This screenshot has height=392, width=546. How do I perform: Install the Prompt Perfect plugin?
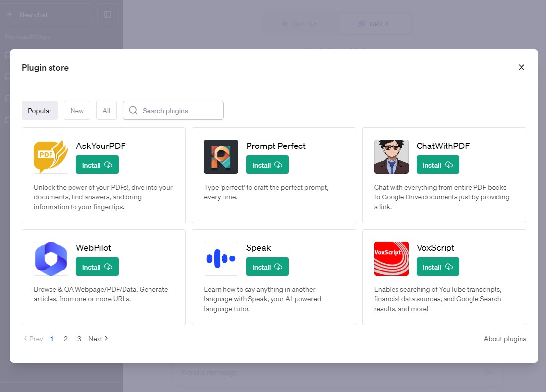(268, 165)
